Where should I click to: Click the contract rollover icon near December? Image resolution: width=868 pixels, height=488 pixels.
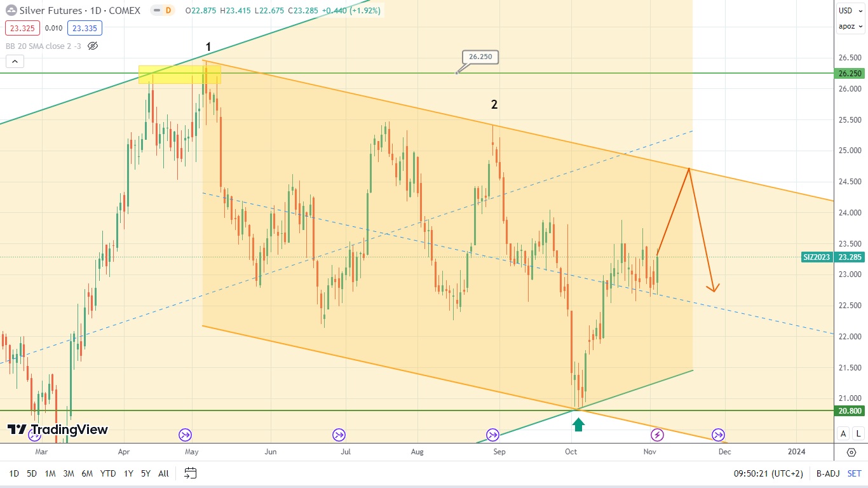point(718,435)
